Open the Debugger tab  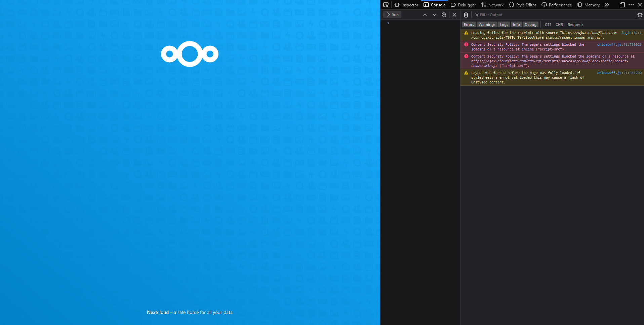[x=463, y=5]
